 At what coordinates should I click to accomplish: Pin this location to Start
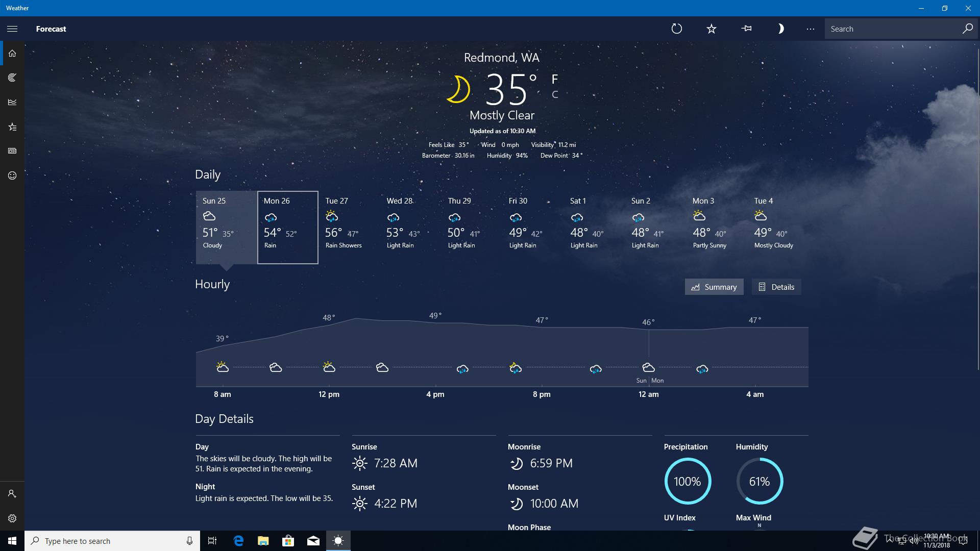tap(746, 29)
